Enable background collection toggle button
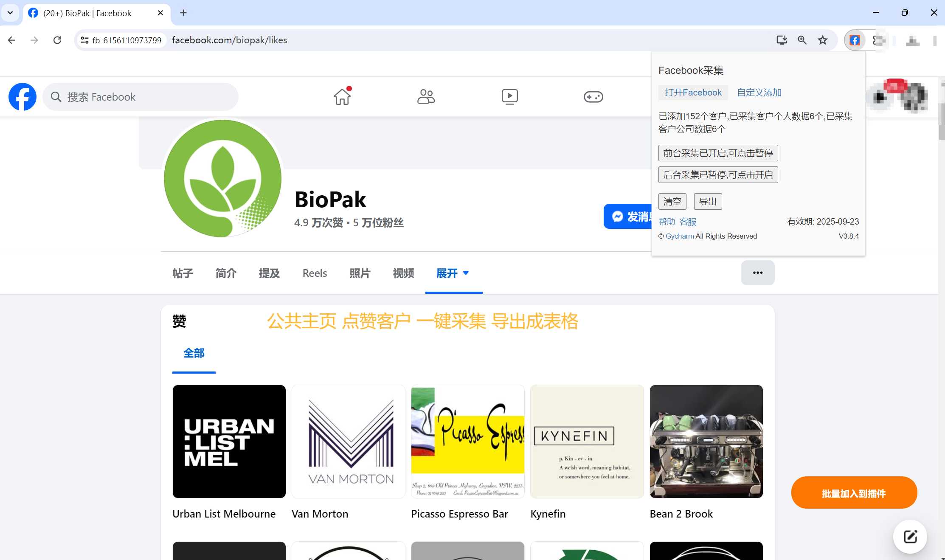The width and height of the screenshot is (945, 560). pos(718,175)
